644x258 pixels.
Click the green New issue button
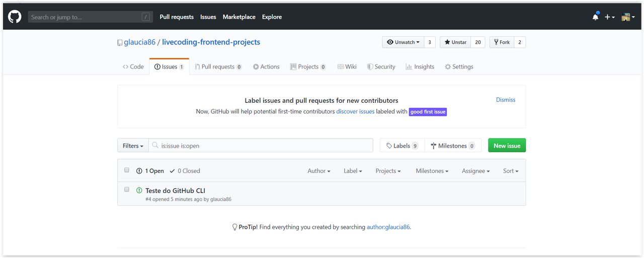(507, 146)
